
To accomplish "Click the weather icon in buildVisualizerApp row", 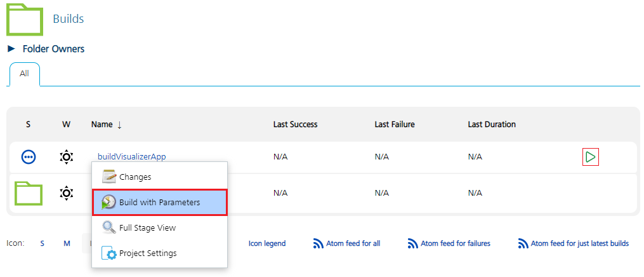I will click(x=66, y=157).
